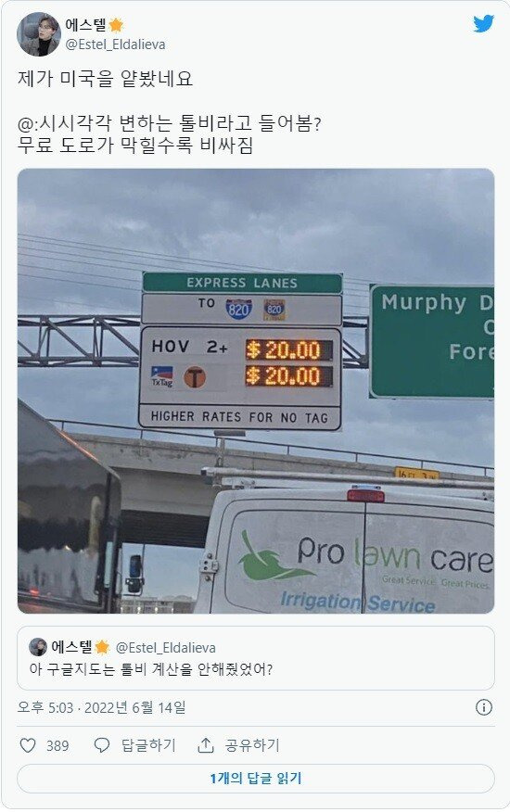This screenshot has width=510, height=812.
Task: Open the Twitter bird logo
Action: (483, 24)
